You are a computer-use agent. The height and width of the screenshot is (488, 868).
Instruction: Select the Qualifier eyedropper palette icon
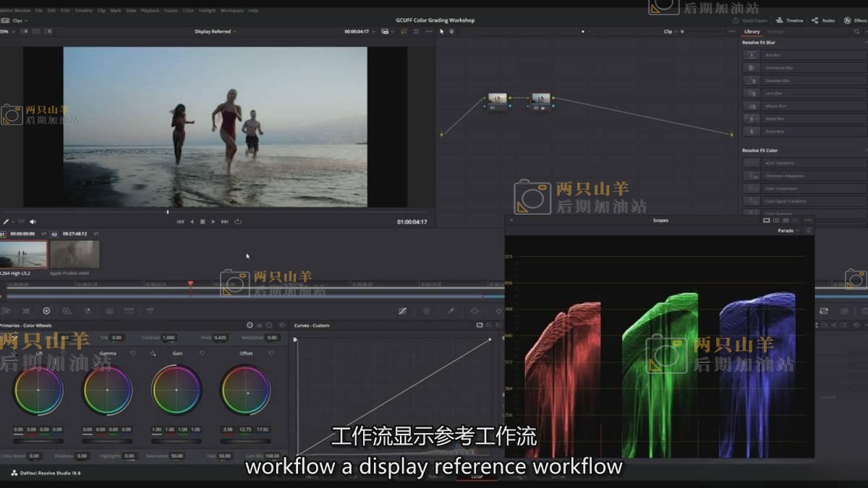click(x=451, y=311)
